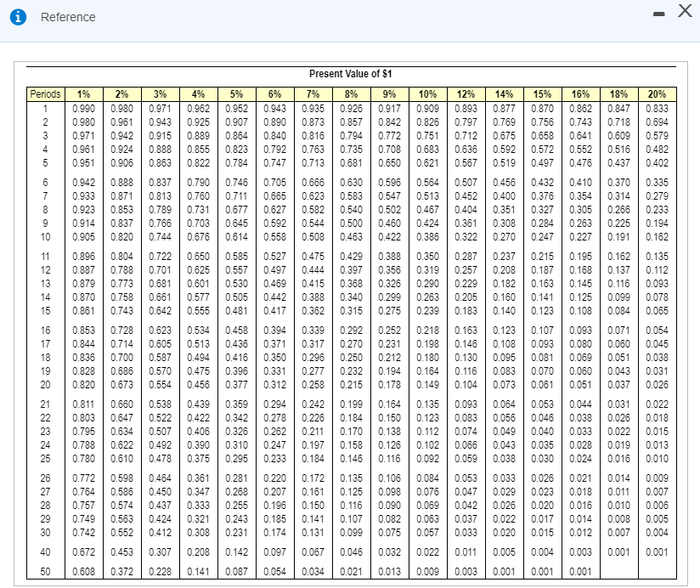The height and width of the screenshot is (588, 700).
Task: Click the period 30 row label
Action: pyautogui.click(x=46, y=532)
